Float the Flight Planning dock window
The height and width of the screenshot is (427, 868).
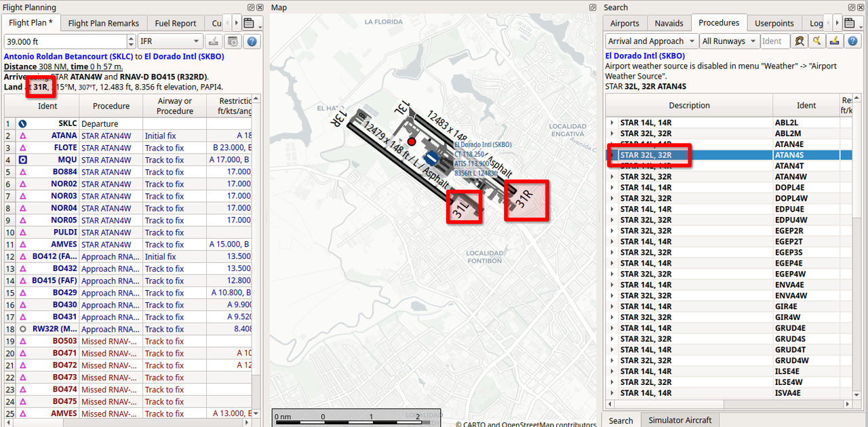point(250,7)
